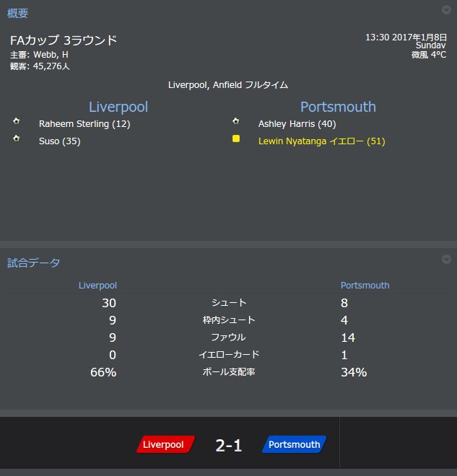
Task: Select scorer Suso (35)
Action: 59,141
